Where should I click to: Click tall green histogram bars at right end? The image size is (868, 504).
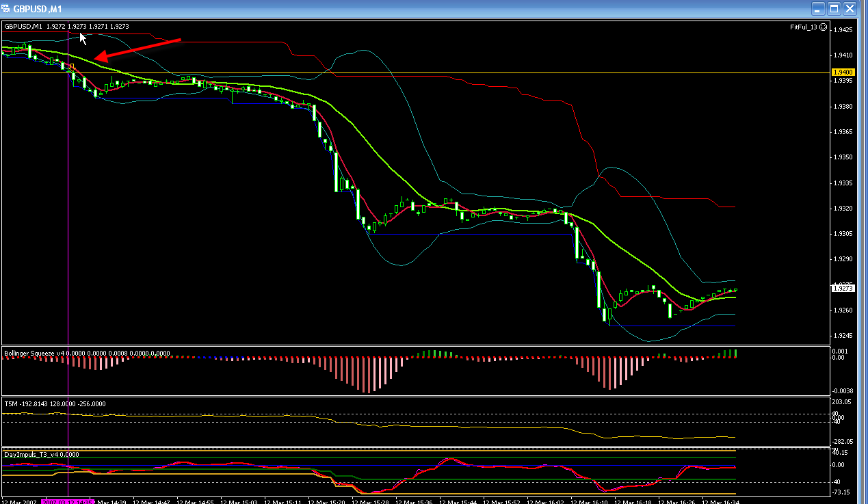coord(733,354)
